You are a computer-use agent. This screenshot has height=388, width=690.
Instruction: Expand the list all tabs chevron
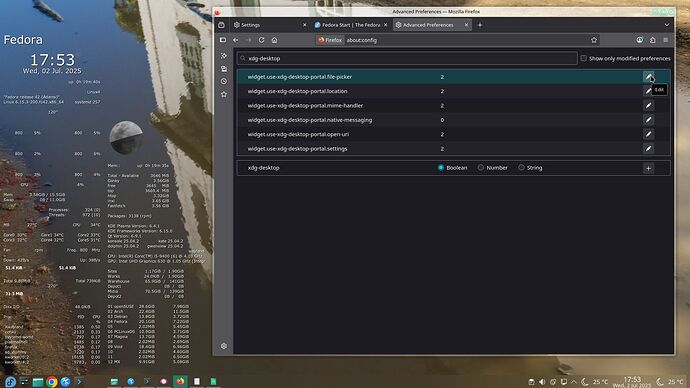[667, 25]
